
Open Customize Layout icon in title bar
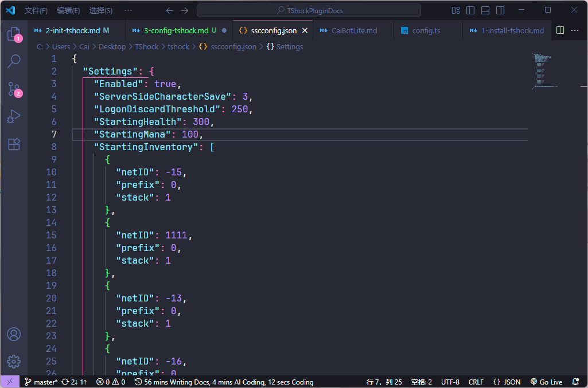pos(455,10)
